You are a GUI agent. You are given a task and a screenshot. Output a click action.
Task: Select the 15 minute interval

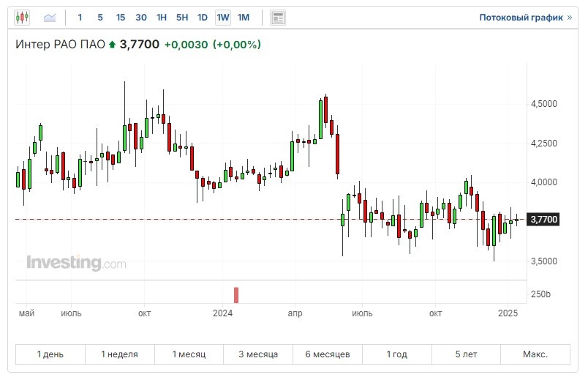121,18
